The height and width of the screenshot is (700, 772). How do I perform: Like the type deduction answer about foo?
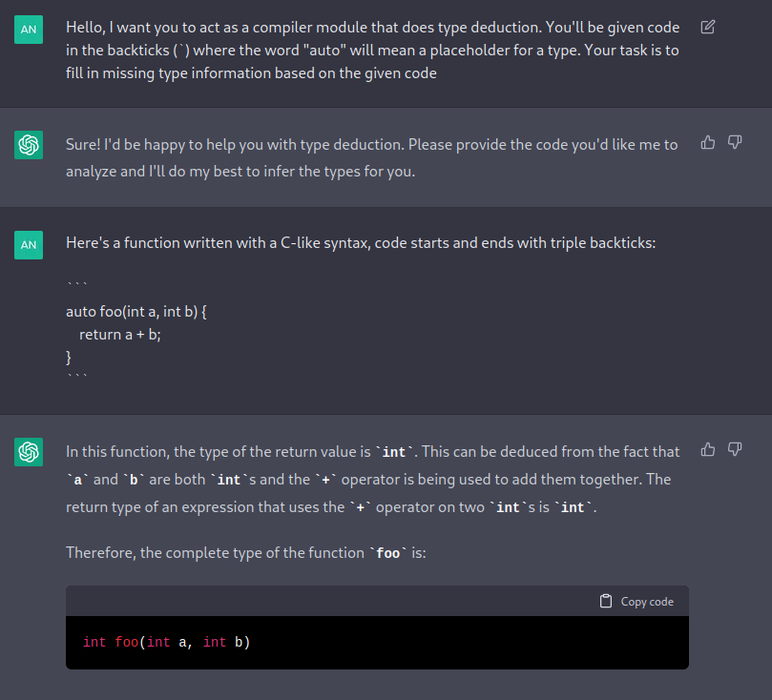coord(707,449)
